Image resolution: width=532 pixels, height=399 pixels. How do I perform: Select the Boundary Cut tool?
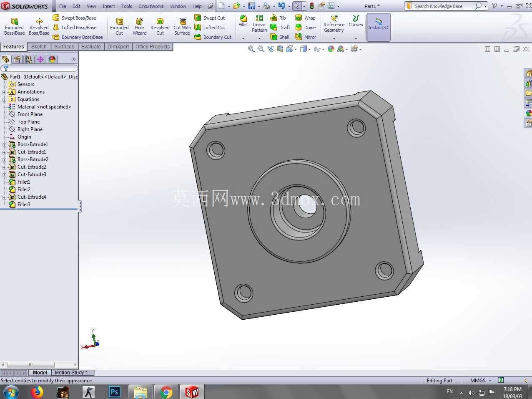coord(213,37)
